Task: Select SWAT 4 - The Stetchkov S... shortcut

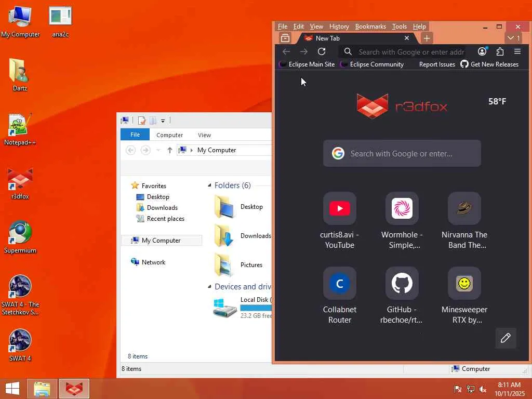Action: pyautogui.click(x=20, y=295)
